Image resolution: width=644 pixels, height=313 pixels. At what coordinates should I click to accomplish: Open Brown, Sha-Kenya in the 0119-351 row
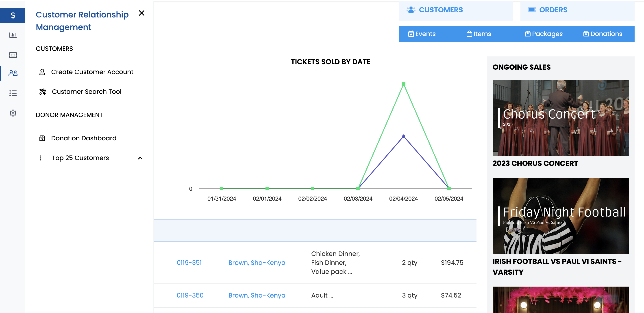click(257, 263)
